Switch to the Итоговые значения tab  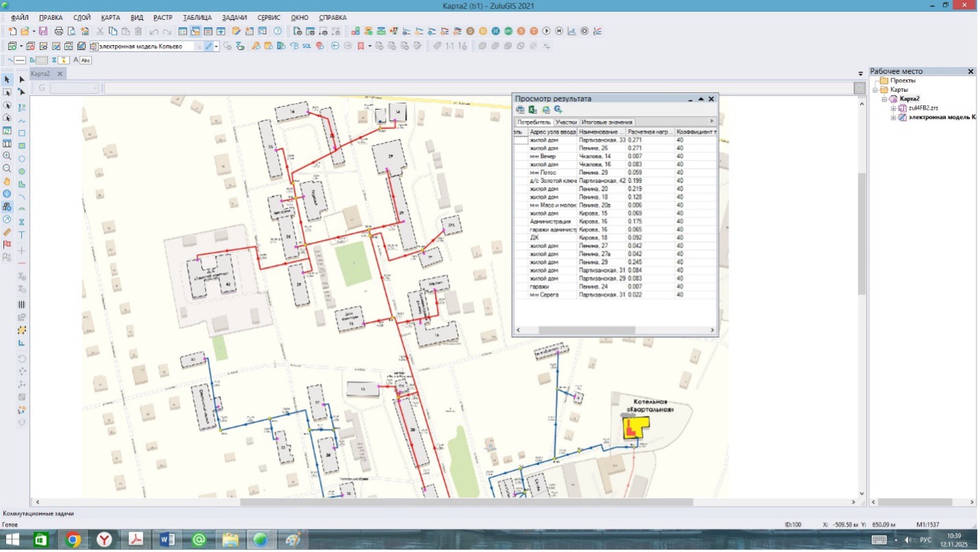tap(607, 122)
